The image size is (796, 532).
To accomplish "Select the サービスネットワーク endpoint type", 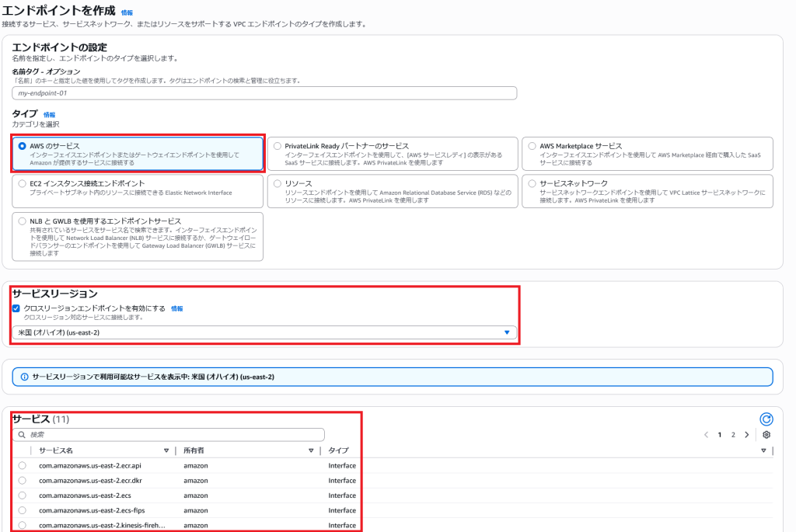I will (x=532, y=183).
